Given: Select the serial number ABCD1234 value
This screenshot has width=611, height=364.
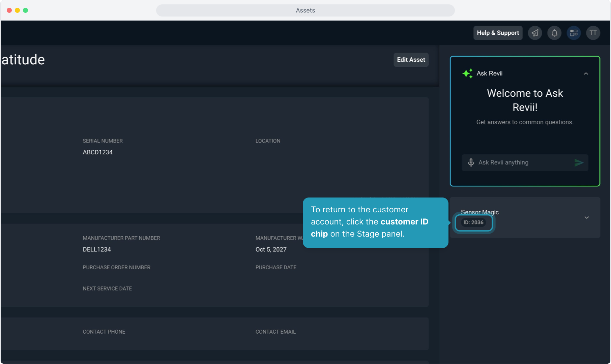Looking at the screenshot, I should 98,152.
